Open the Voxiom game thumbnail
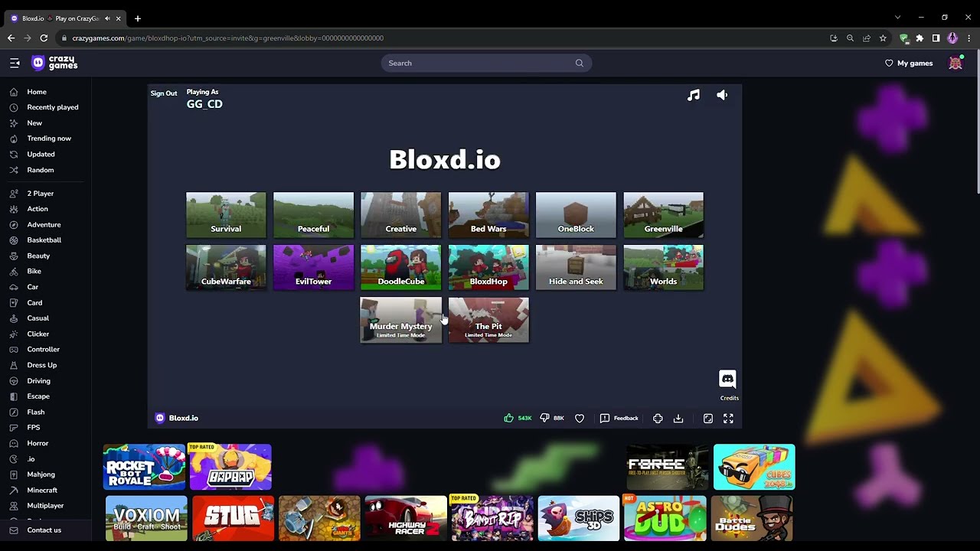The width and height of the screenshot is (980, 551). (x=146, y=518)
